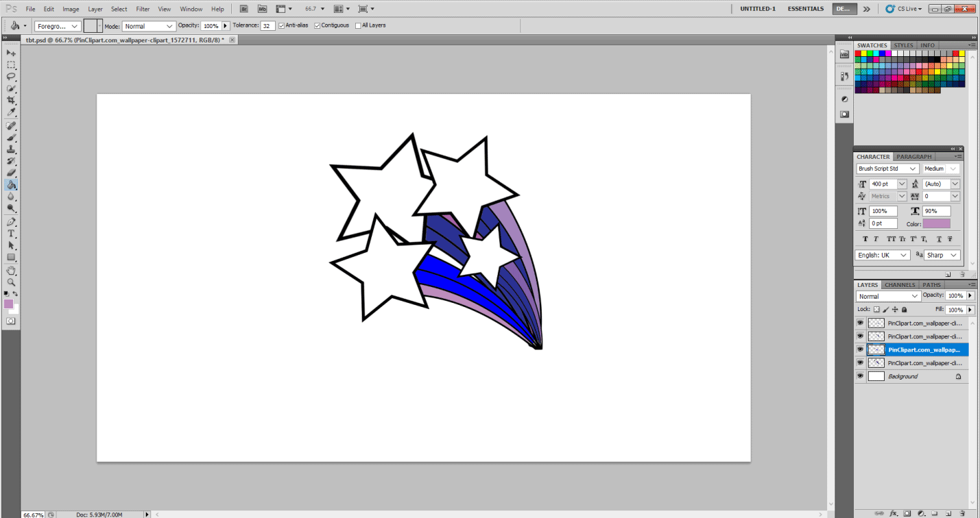
Task: Add a layer mask from the Layers panel
Action: [x=907, y=513]
